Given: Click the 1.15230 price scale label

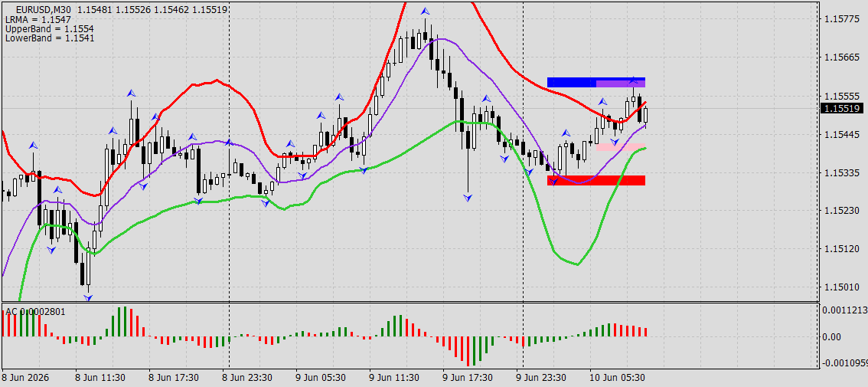Looking at the screenshot, I should 841,210.
